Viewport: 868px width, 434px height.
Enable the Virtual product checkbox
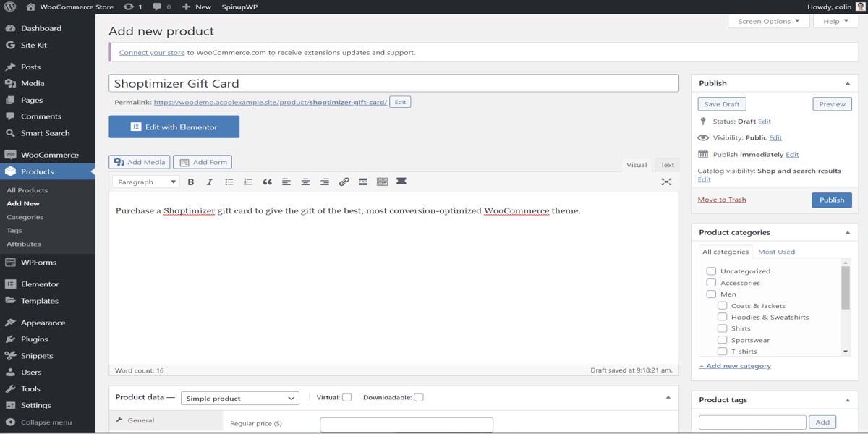tap(347, 397)
